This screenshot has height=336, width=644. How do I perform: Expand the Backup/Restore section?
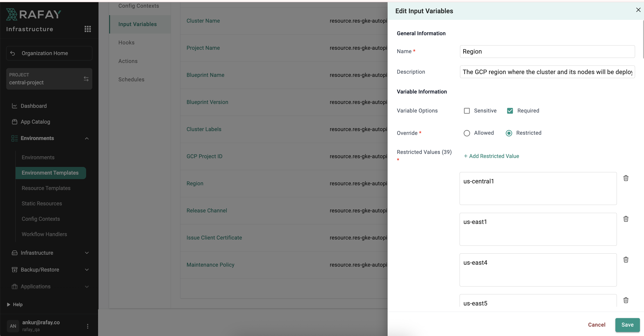click(87, 270)
